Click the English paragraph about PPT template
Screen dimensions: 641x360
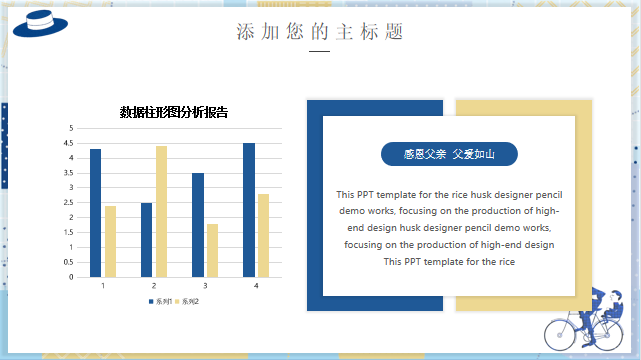coord(449,228)
